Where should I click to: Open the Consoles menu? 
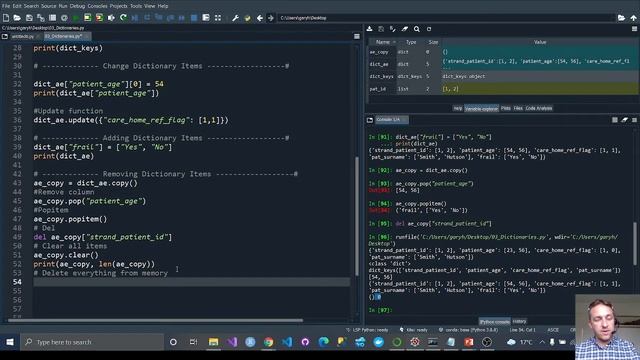[98, 6]
